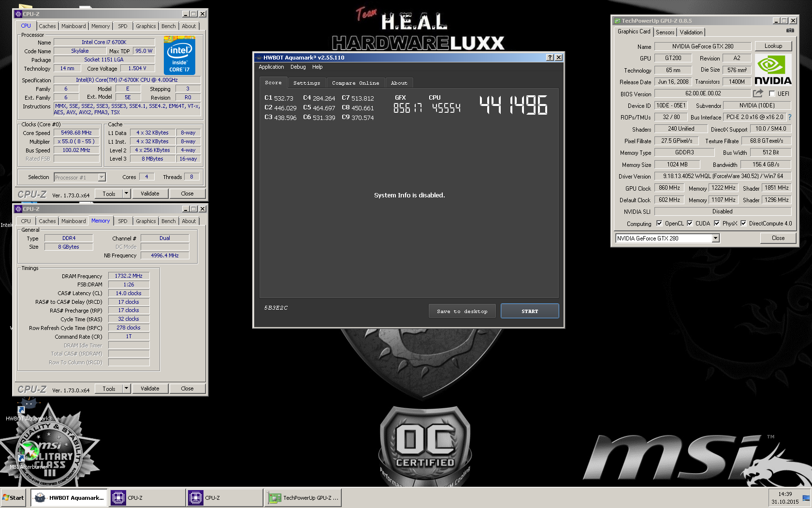812x508 pixels.
Task: Open Debug menu in Aquamark
Action: (x=298, y=67)
